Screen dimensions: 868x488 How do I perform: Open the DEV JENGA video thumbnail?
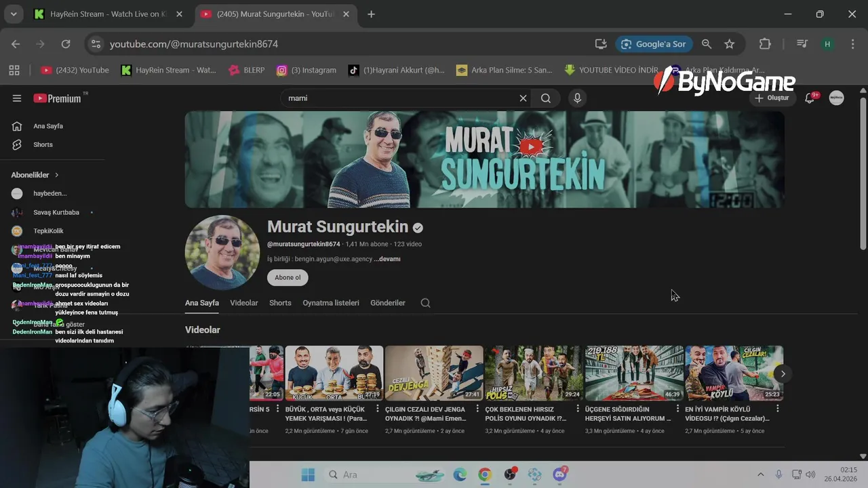(434, 373)
